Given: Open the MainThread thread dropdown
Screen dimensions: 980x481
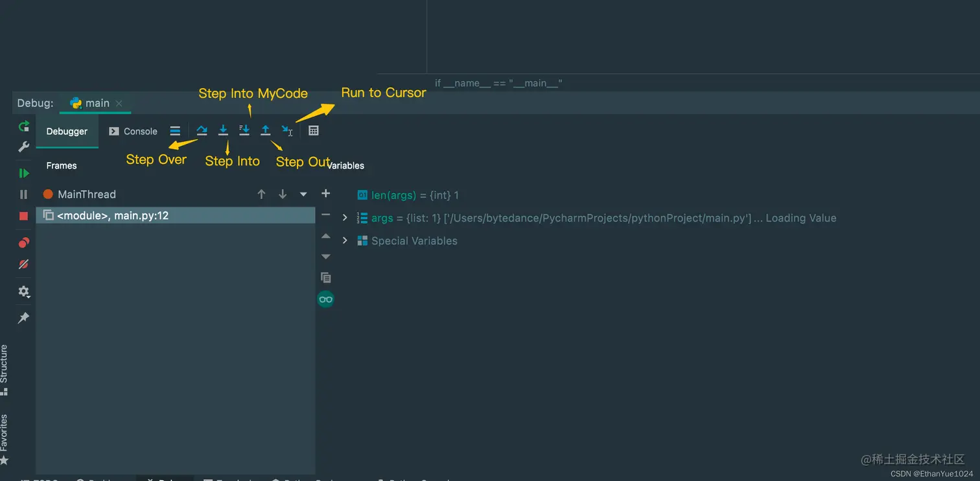Looking at the screenshot, I should pyautogui.click(x=303, y=194).
